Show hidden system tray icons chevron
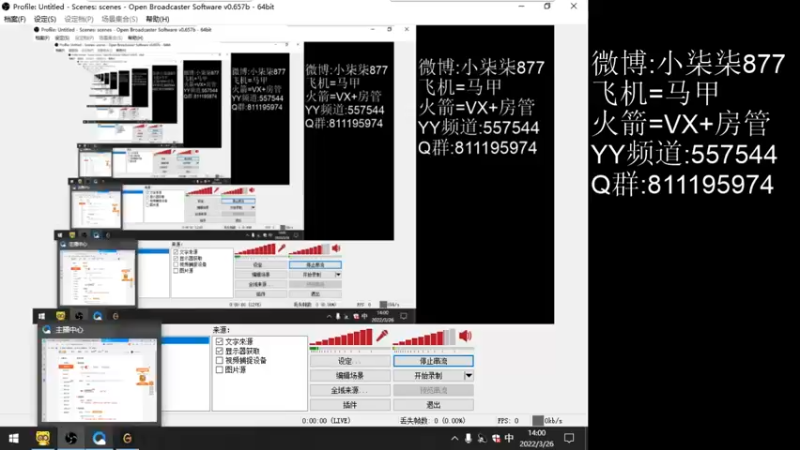The image size is (800, 450). click(454, 438)
